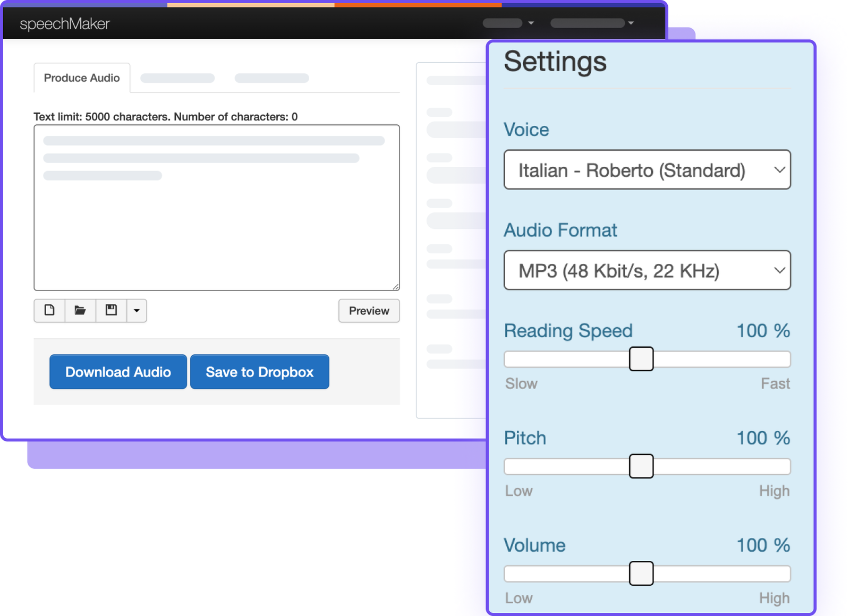The height and width of the screenshot is (616, 850).
Task: Open the Voice dropdown showing Italian - Roberto
Action: [647, 170]
